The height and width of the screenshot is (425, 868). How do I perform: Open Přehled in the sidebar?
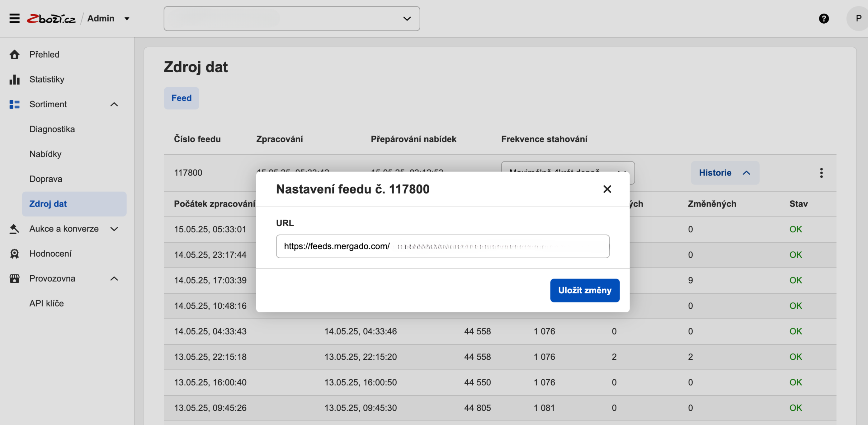click(x=44, y=54)
